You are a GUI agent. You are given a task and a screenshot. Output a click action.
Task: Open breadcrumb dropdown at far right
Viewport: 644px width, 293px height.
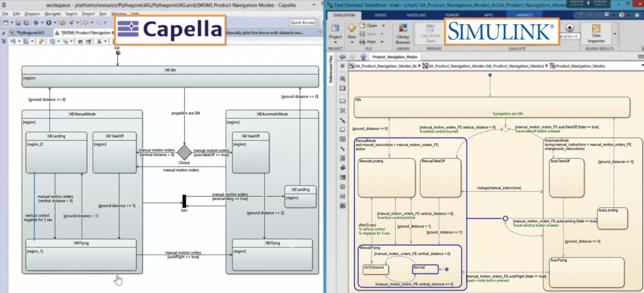point(642,65)
